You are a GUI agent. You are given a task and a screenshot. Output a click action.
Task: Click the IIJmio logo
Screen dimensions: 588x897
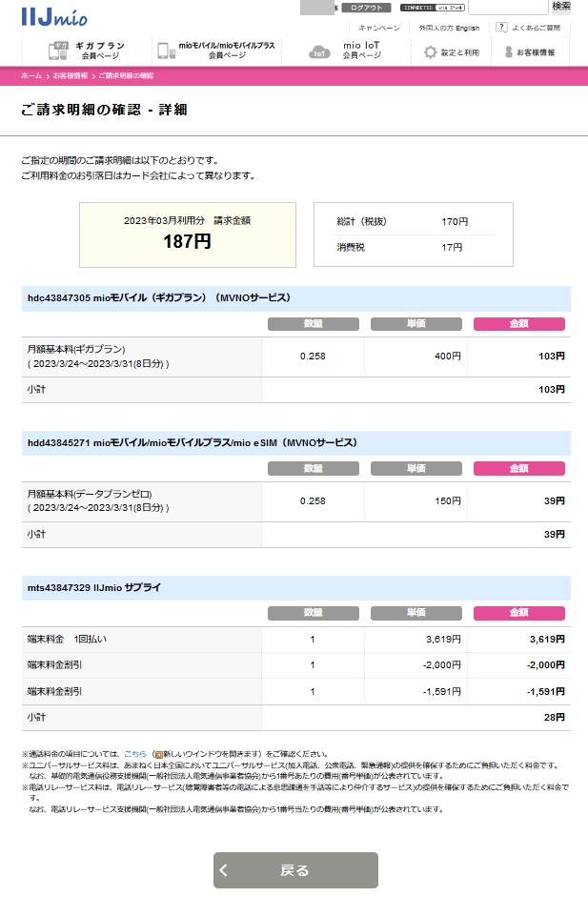click(x=55, y=15)
